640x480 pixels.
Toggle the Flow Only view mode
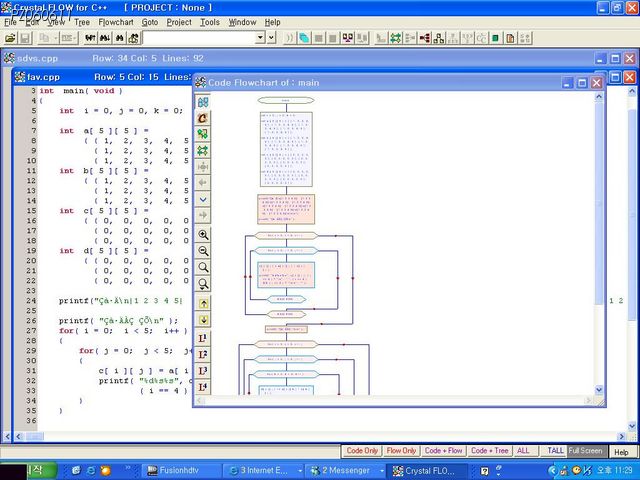(401, 451)
